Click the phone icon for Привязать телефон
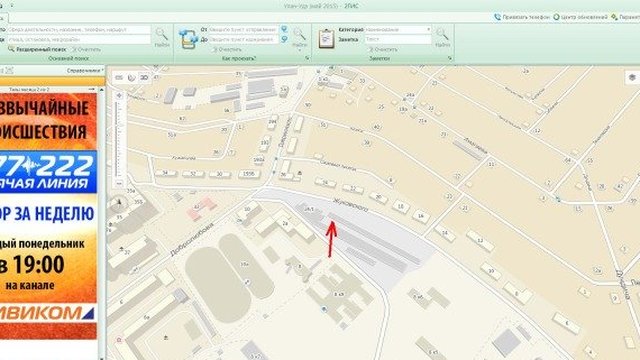 pos(497,17)
